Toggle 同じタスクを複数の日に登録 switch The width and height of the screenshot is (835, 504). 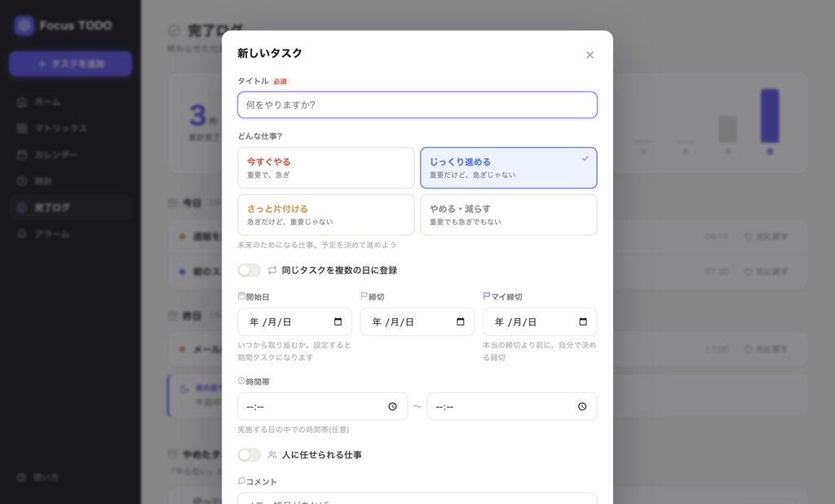pos(250,270)
